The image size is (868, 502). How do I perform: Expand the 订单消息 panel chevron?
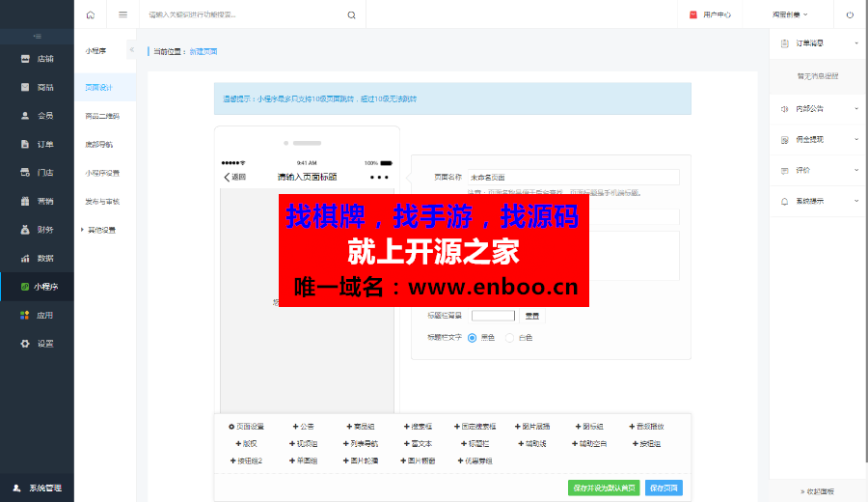(856, 43)
